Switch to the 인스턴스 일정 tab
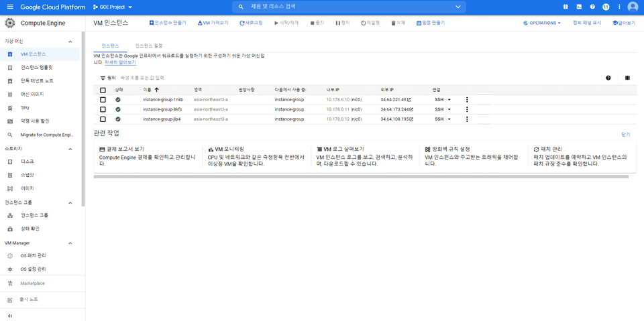Image resolution: width=644 pixels, height=321 pixels. coord(149,46)
